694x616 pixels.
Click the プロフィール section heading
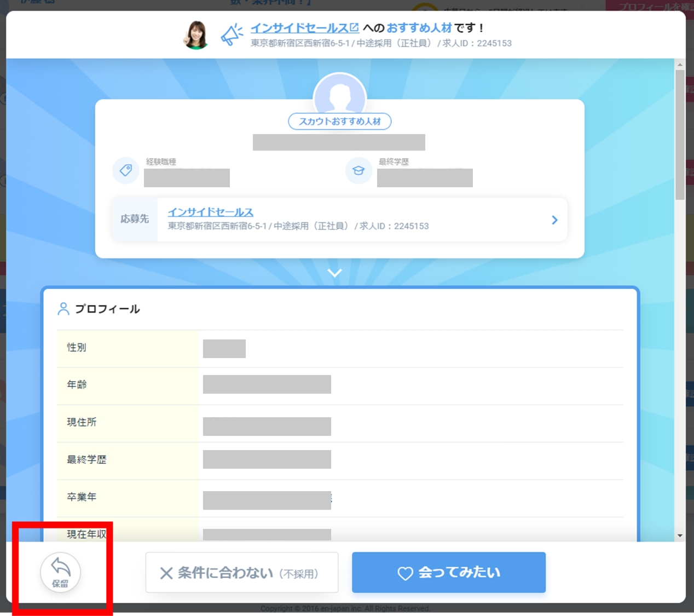coord(107,309)
